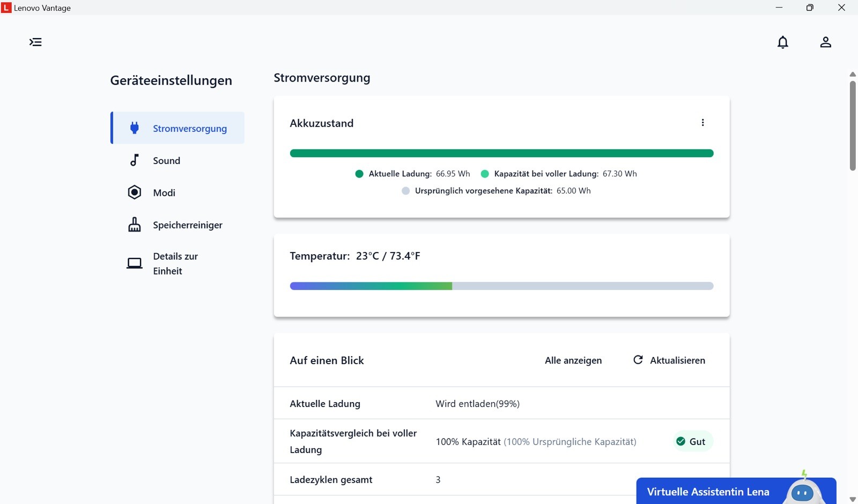The width and height of the screenshot is (858, 504).
Task: Click the scrollbar up arrow
Action: 853,75
